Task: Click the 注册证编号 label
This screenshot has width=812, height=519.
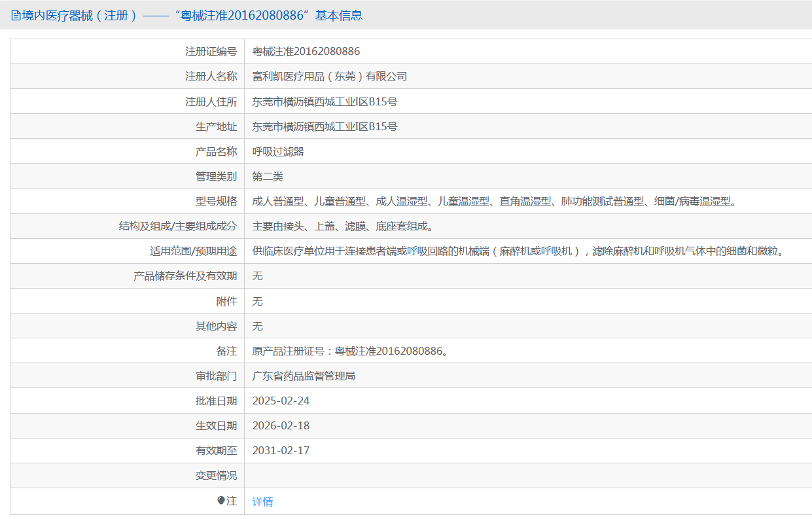Action: point(211,51)
